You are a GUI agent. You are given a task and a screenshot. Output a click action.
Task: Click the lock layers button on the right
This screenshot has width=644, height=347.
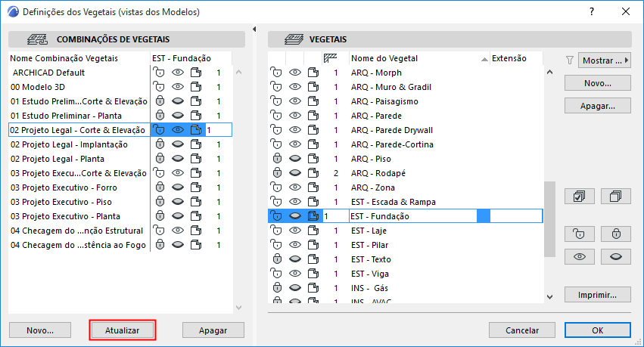tap(615, 234)
